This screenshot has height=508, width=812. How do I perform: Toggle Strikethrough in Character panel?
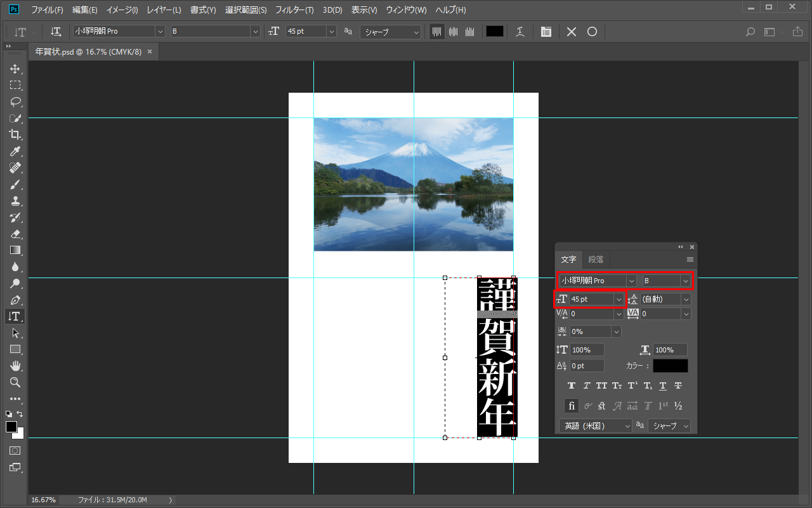(678, 385)
